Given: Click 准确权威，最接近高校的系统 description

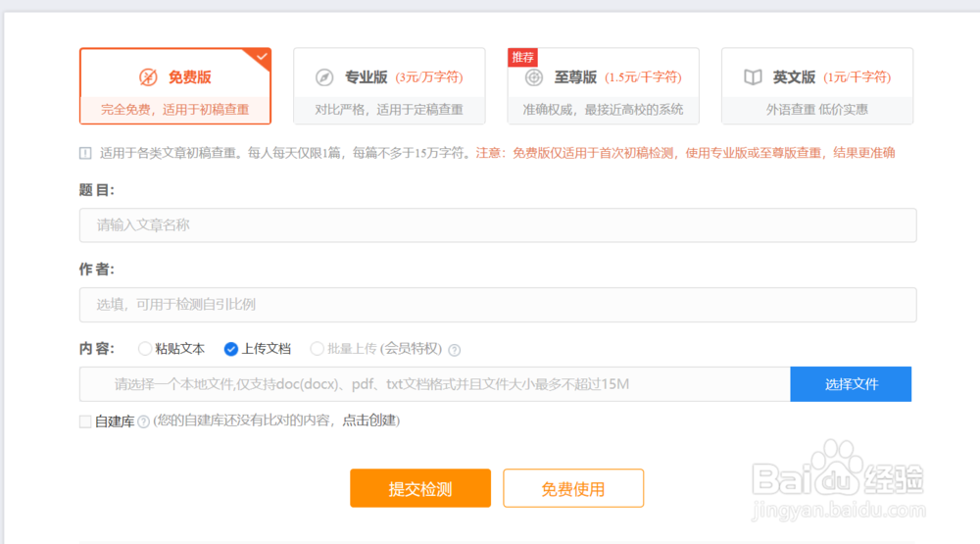Looking at the screenshot, I should (x=603, y=110).
